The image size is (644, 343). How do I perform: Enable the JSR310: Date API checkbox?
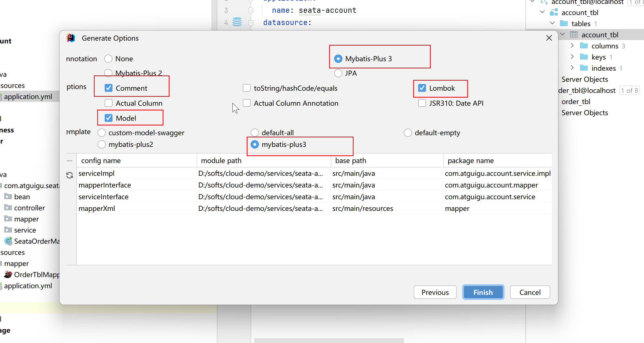tap(422, 103)
